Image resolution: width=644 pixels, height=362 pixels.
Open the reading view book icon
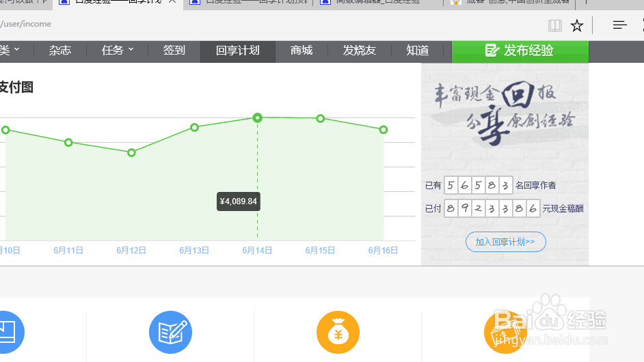coord(555,25)
